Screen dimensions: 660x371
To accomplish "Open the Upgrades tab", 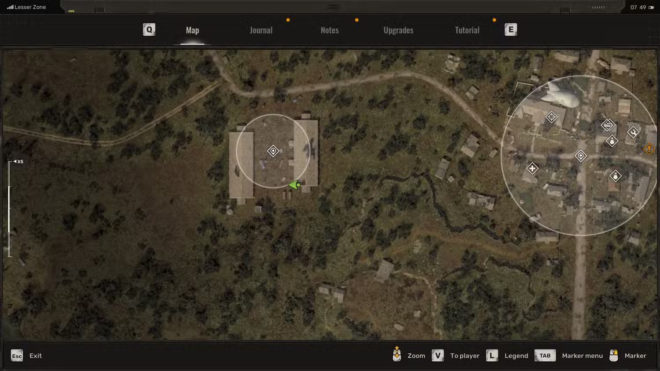I will (x=398, y=30).
